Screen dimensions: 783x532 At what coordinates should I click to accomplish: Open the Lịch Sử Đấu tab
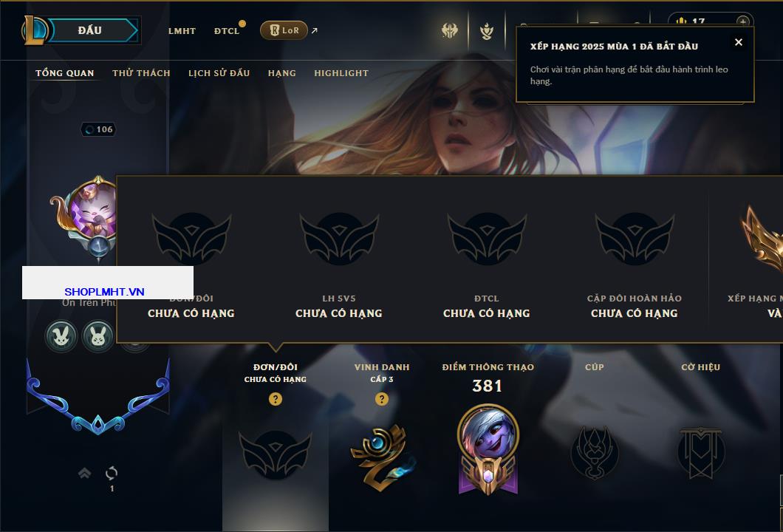(x=219, y=73)
